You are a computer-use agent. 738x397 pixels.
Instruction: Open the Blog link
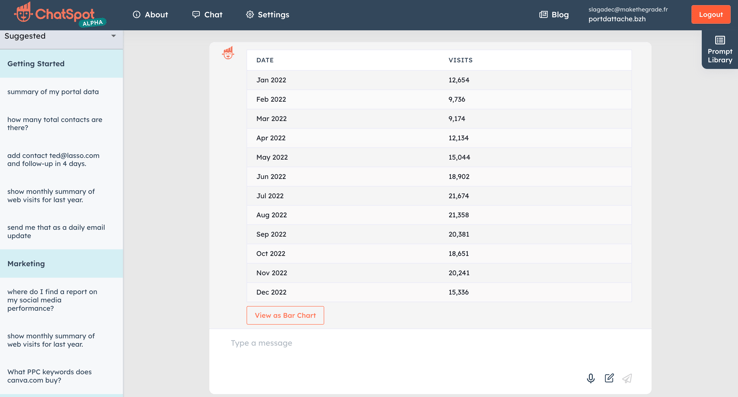click(554, 15)
